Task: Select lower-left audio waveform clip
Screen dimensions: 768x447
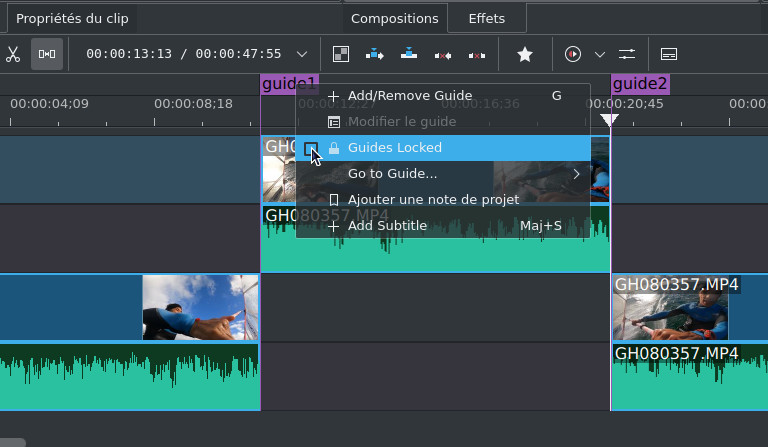Action: pos(130,377)
